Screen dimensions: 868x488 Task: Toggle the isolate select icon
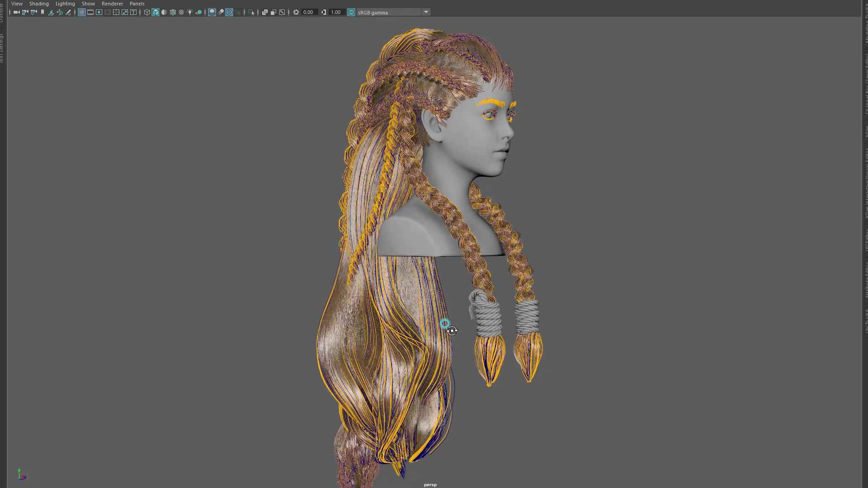(251, 12)
